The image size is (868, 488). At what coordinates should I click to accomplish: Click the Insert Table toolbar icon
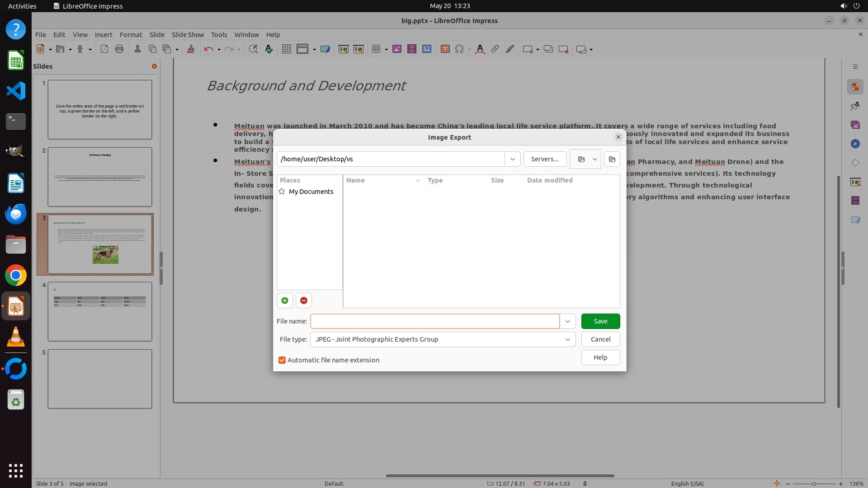tap(376, 49)
